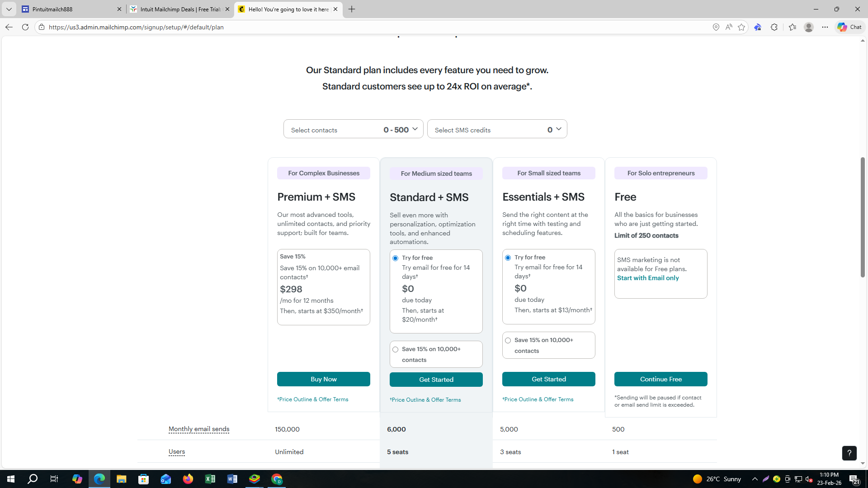The height and width of the screenshot is (488, 868).
Task: Click the Users row label
Action: pyautogui.click(x=177, y=452)
